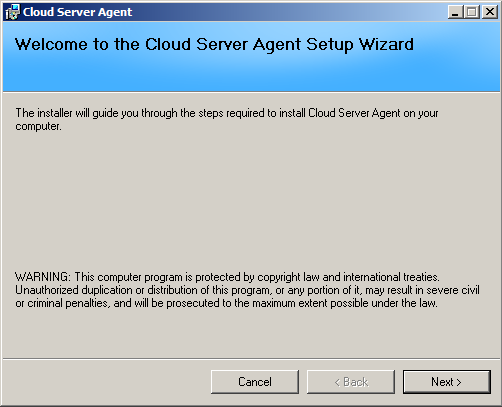The image size is (502, 407).
Task: Click the "Welcome to the Cloud Server Agent" heading
Action: pos(159,44)
